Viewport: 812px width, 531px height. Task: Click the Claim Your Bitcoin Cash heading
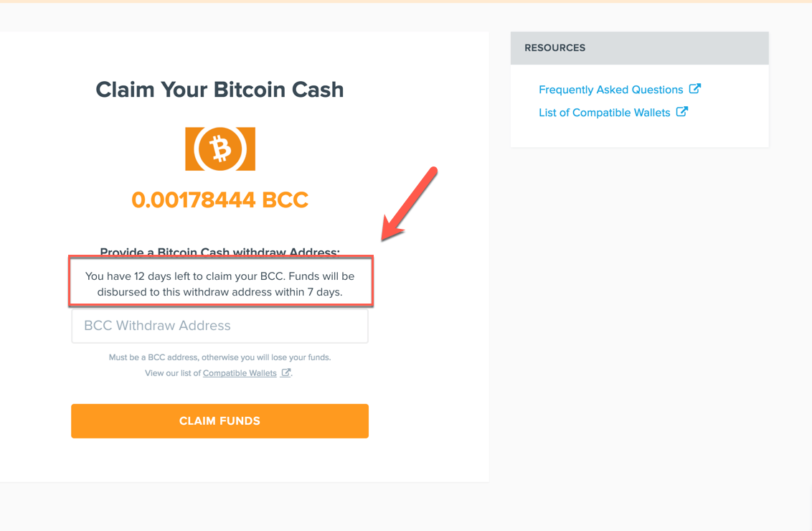(x=219, y=89)
